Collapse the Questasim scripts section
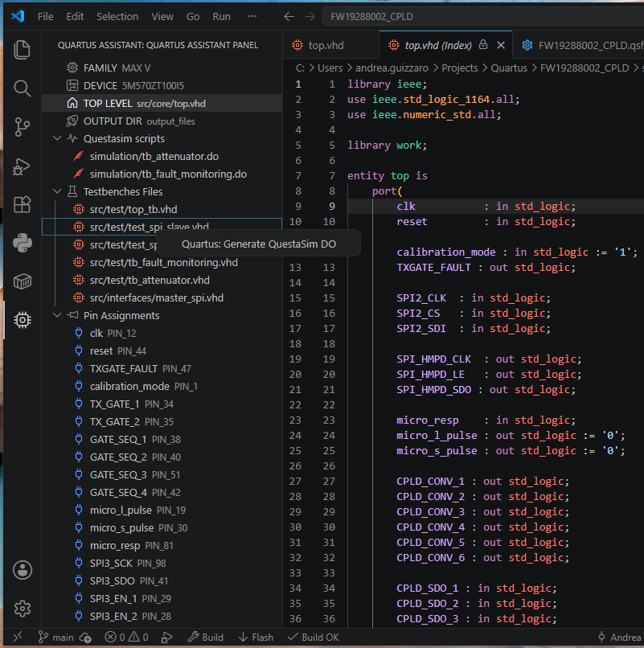 [57, 138]
